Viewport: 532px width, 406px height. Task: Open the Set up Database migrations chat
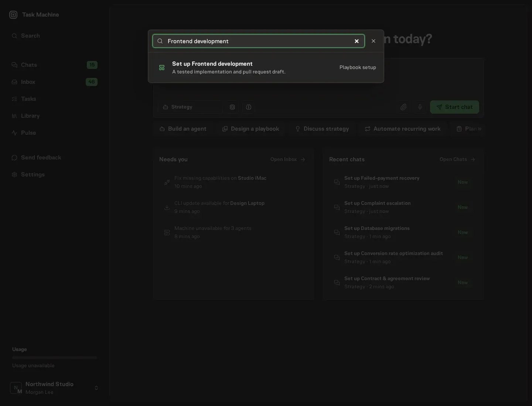403,232
